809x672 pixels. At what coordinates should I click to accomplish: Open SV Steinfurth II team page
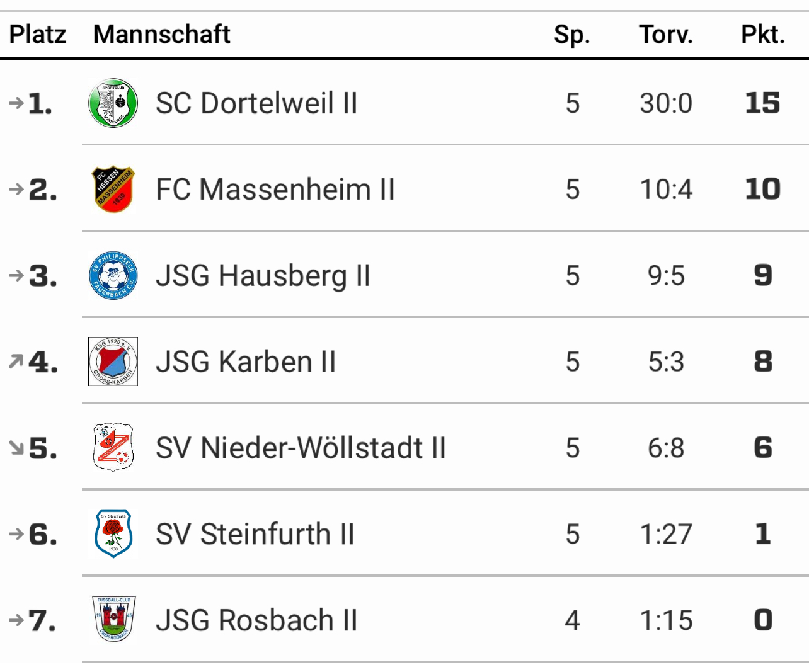coord(255,534)
